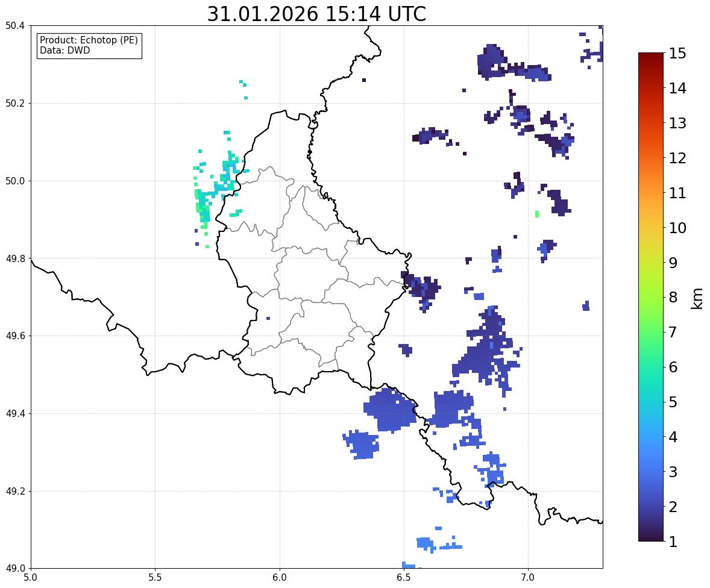Viewport: 710px width, 588px height.
Task: Click colorbar tick label 10
Action: click(677, 228)
